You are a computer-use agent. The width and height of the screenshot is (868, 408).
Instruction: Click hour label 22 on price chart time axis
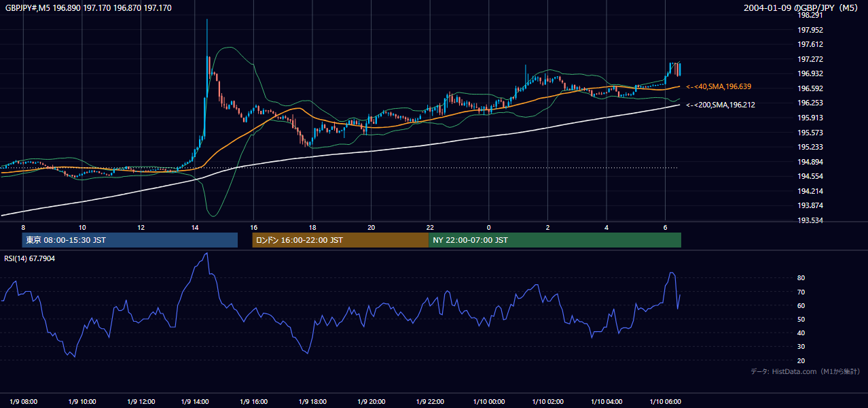point(430,227)
